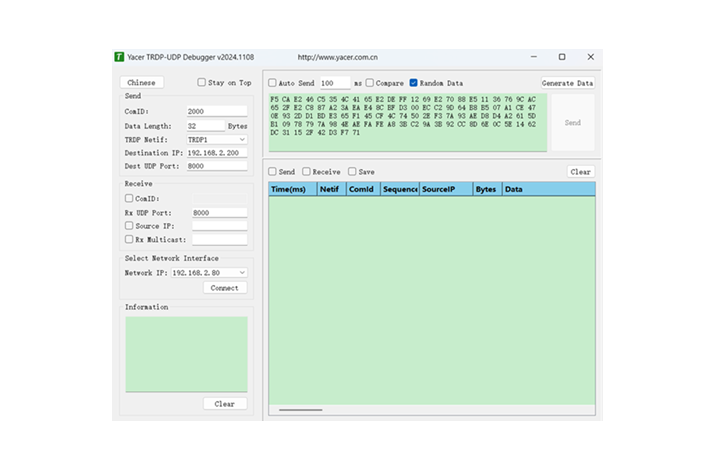Click the Connect button
Viewport: 720px width, 465px height.
tap(225, 288)
